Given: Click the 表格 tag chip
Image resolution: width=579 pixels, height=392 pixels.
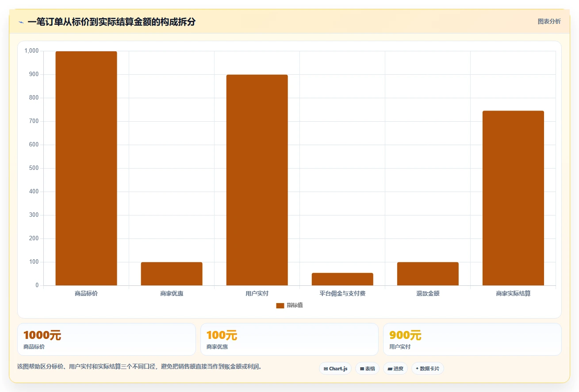Looking at the screenshot, I should pyautogui.click(x=367, y=369).
